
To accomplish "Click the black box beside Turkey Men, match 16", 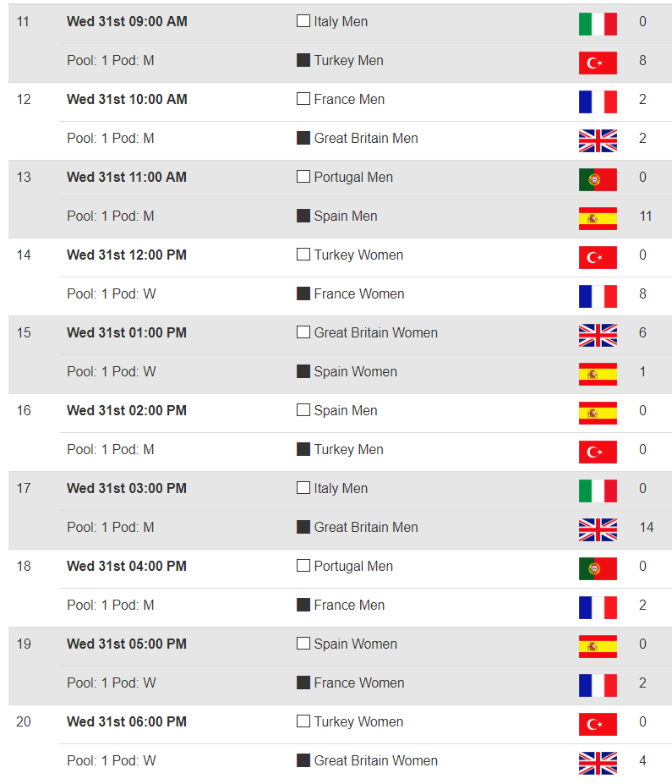I will (x=303, y=448).
